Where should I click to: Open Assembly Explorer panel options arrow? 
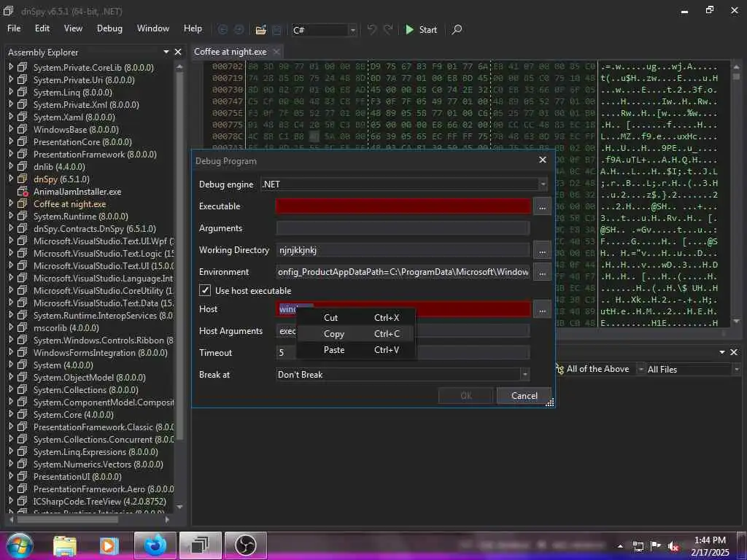(x=166, y=52)
